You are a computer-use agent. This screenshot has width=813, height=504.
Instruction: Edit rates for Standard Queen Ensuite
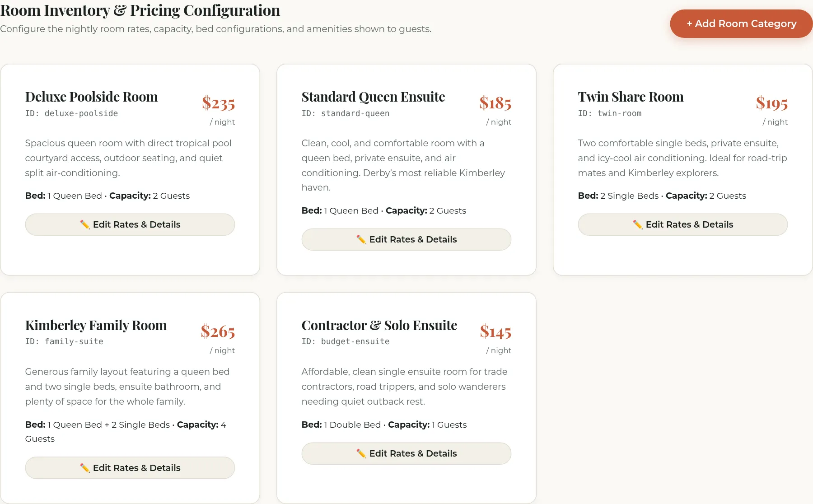(x=406, y=239)
